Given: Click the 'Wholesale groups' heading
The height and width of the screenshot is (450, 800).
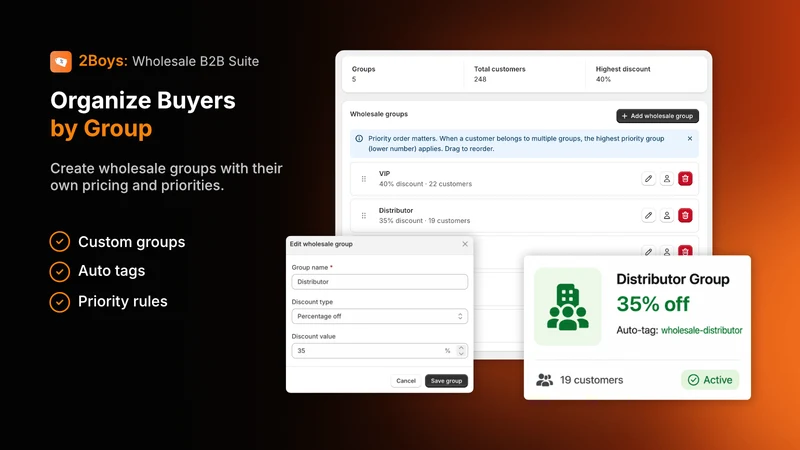Looking at the screenshot, I should [x=379, y=114].
